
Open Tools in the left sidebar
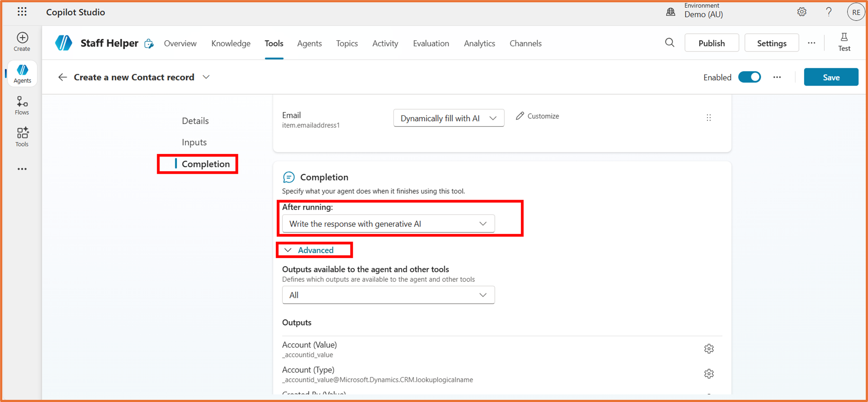(x=22, y=137)
